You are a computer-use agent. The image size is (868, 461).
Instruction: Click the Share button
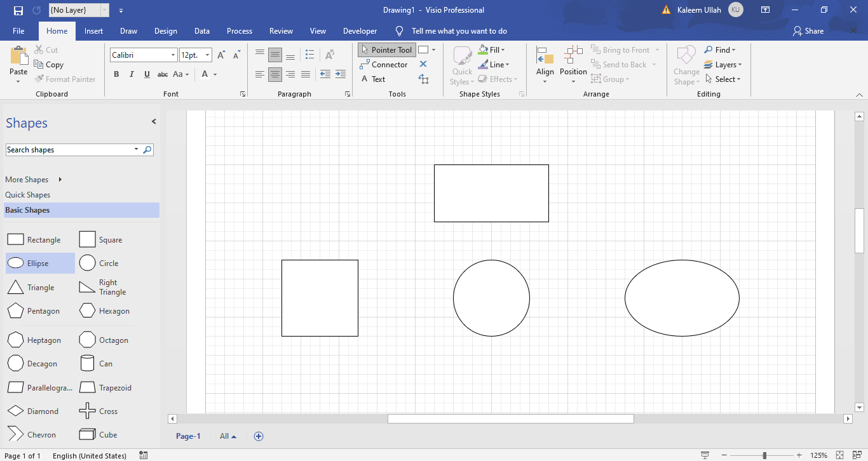click(x=808, y=30)
